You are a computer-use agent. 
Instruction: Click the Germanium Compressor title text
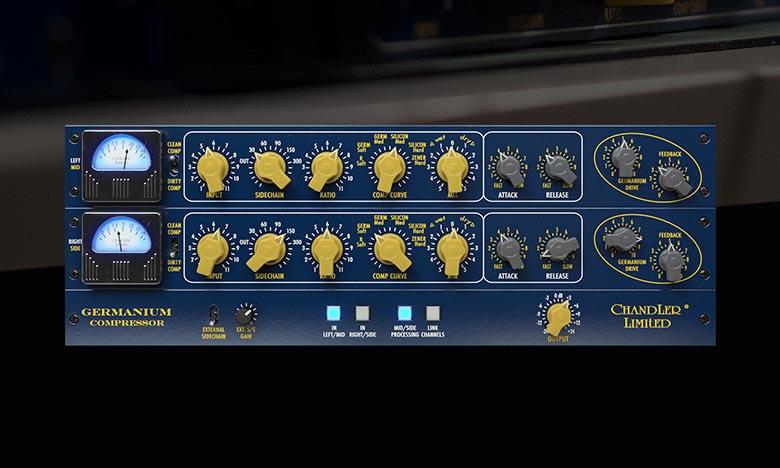click(x=126, y=317)
